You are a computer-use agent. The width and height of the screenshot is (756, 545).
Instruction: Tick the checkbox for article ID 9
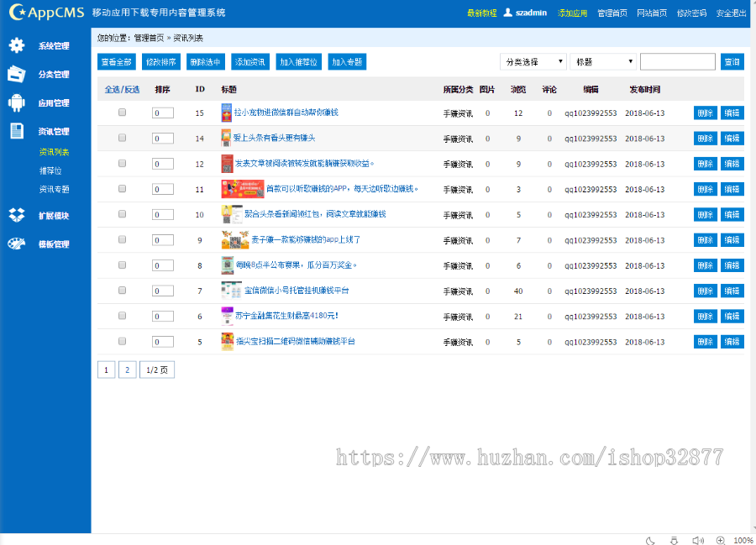tap(122, 239)
